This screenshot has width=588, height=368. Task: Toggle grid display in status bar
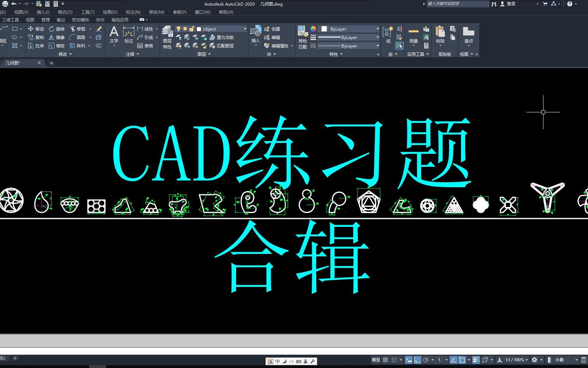(x=385, y=360)
